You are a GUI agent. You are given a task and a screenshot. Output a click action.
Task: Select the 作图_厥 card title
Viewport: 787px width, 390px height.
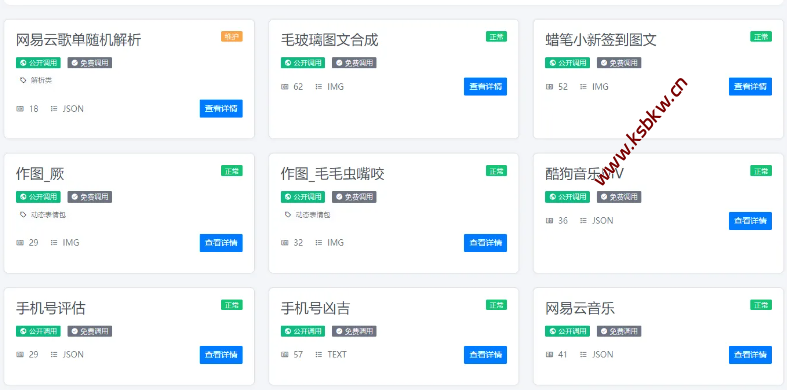pyautogui.click(x=40, y=174)
